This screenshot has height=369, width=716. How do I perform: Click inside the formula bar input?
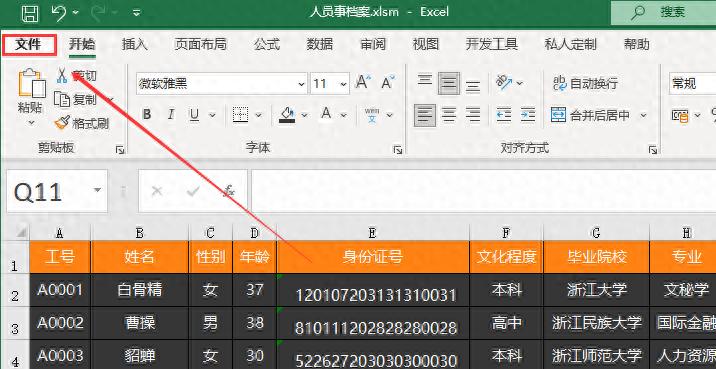pyautogui.click(x=483, y=191)
